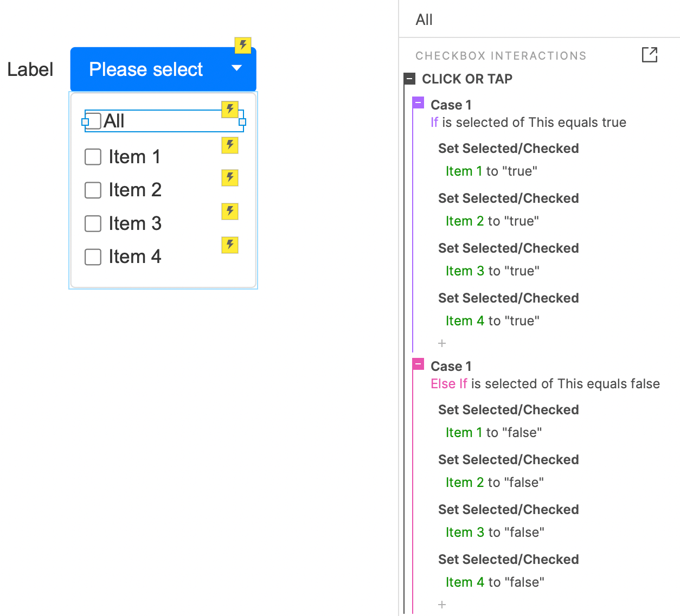Check the Item 2 checkbox

click(x=93, y=190)
